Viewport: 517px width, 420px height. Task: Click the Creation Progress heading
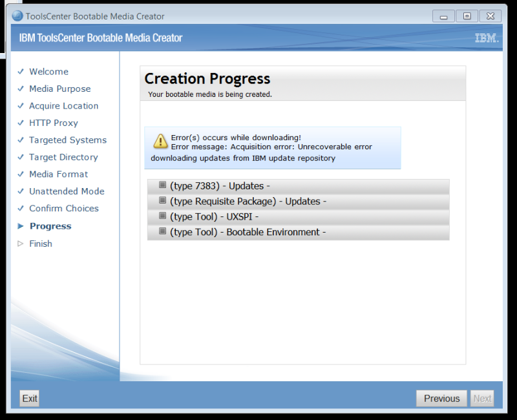click(x=207, y=79)
